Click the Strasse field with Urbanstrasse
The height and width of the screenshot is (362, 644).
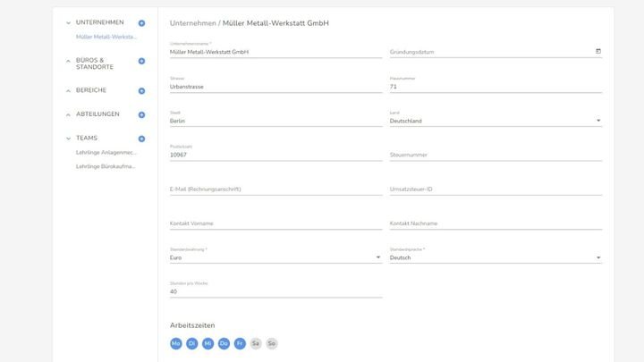click(276, 87)
